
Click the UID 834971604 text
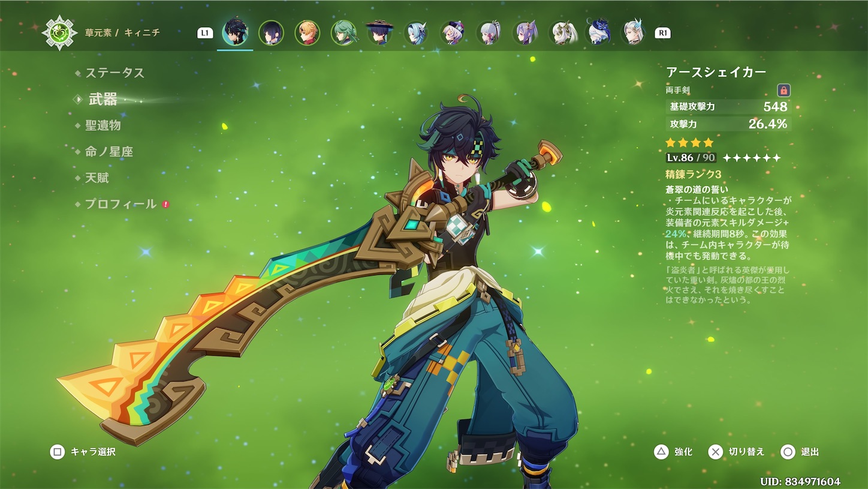point(800,481)
